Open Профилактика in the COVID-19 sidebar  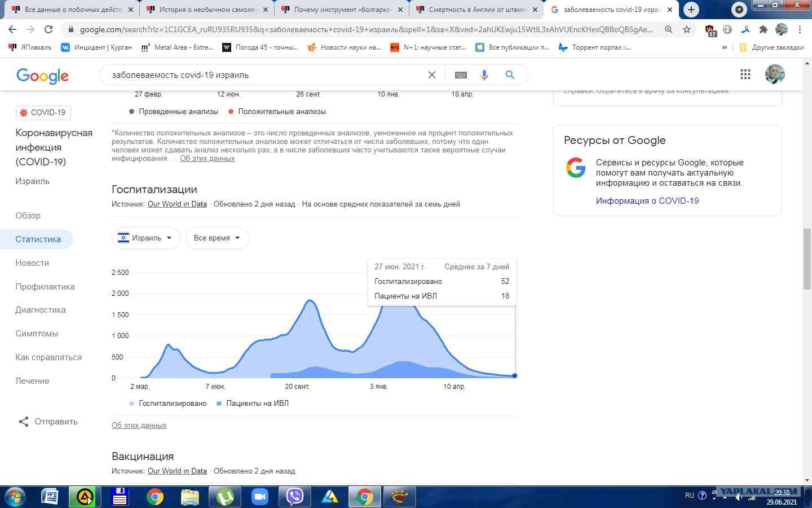45,286
